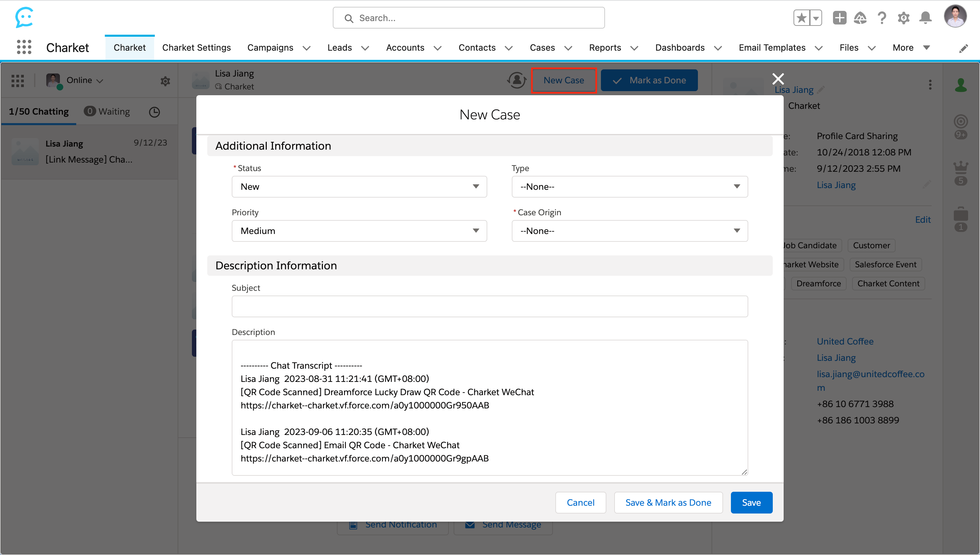Open the Priority dropdown showing Medium

pos(359,231)
